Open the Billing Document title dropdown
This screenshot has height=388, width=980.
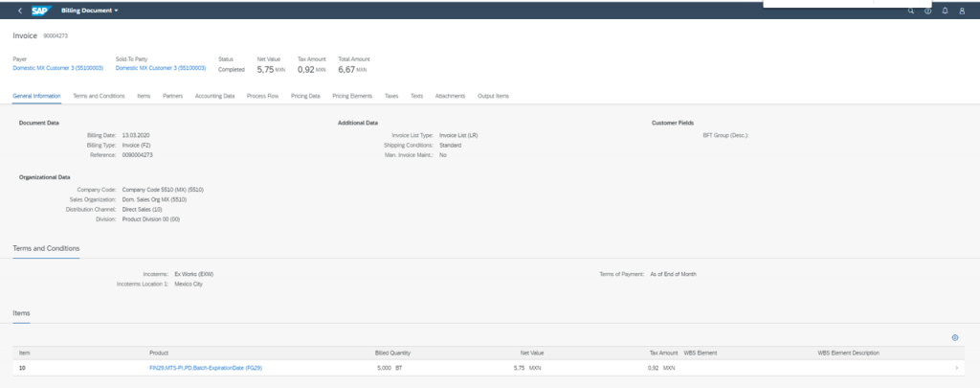click(90, 11)
